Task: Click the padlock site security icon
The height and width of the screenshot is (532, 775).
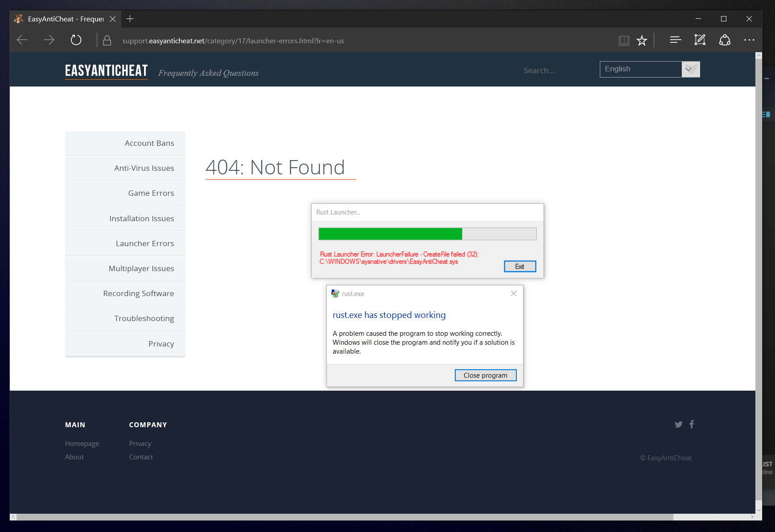Action: click(107, 41)
